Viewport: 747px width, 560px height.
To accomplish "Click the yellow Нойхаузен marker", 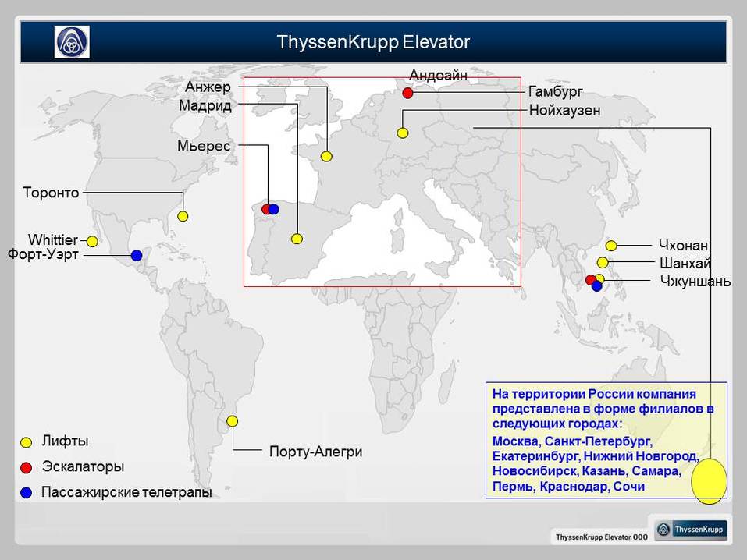I will [403, 133].
